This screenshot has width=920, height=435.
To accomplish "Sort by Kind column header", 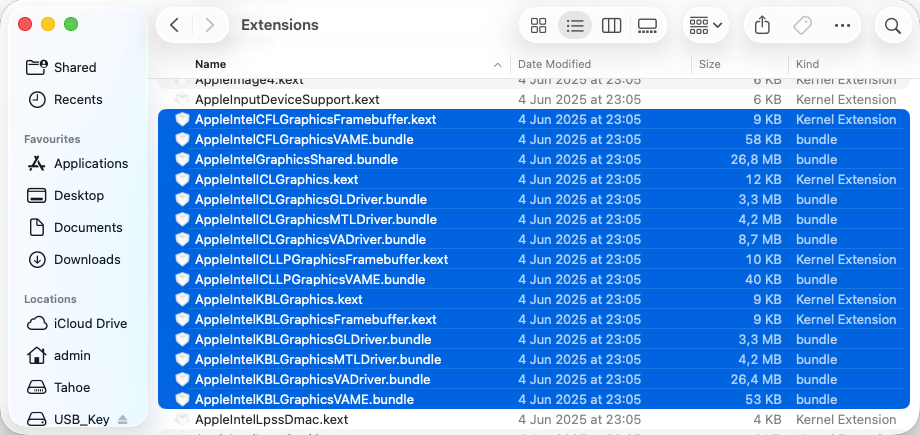I will [x=807, y=64].
